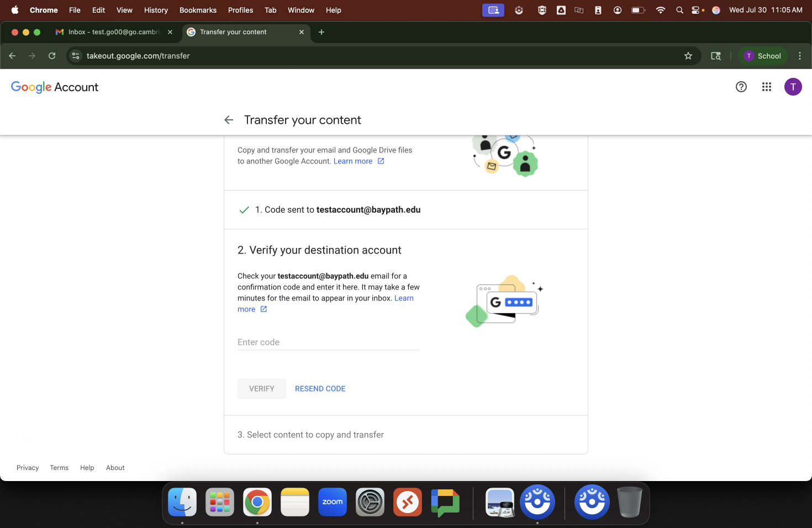The image size is (812, 528).
Task: Open System Settings from the dock
Action: click(370, 502)
